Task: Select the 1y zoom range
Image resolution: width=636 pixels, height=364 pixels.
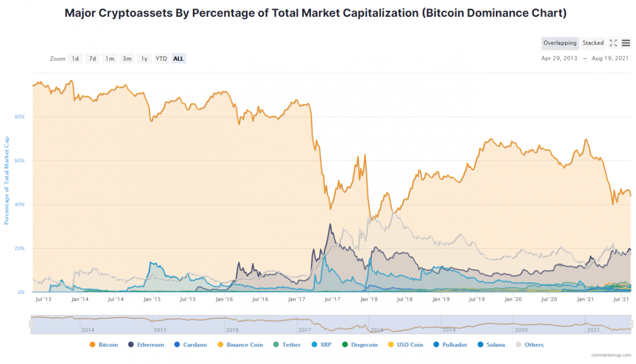Action: tap(144, 58)
